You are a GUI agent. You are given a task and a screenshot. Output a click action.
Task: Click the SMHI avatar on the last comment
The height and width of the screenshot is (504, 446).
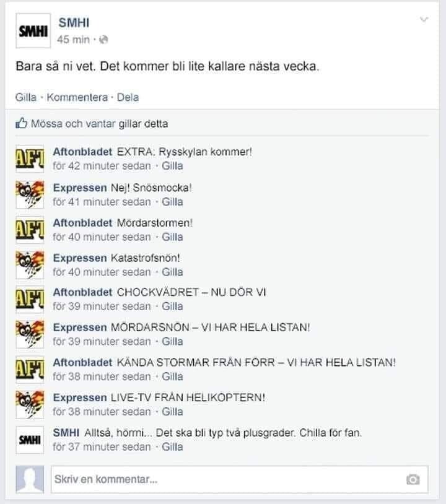(30, 440)
